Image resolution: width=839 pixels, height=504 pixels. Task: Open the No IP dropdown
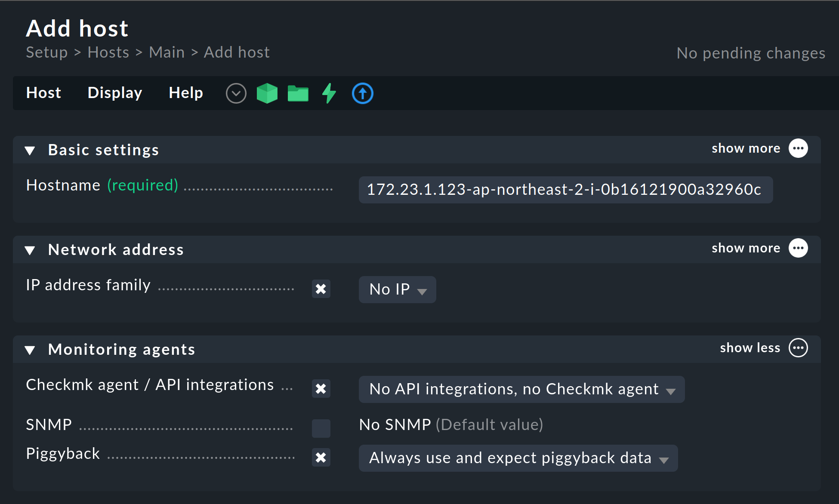[x=397, y=289]
